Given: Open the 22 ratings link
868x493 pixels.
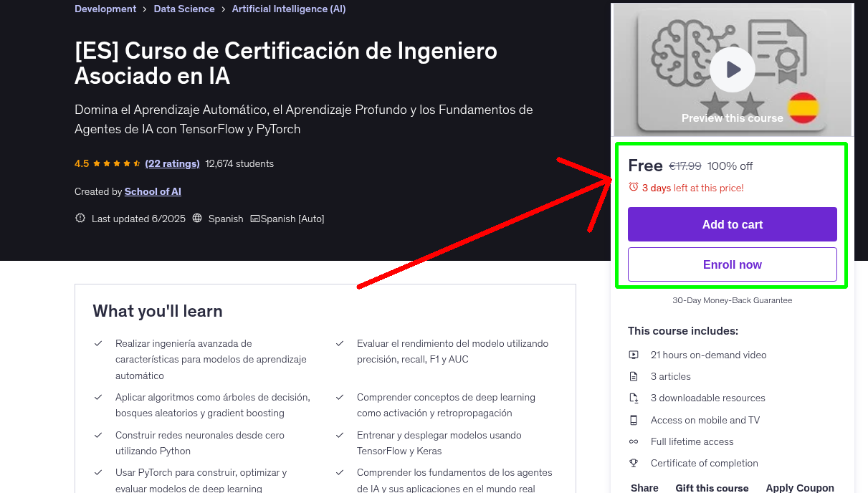Looking at the screenshot, I should 172,163.
